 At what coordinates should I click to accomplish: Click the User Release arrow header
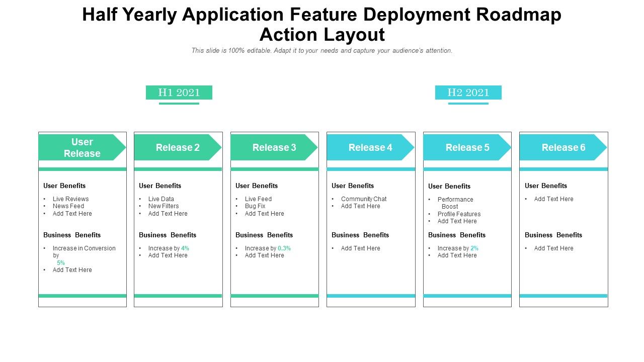[82, 147]
